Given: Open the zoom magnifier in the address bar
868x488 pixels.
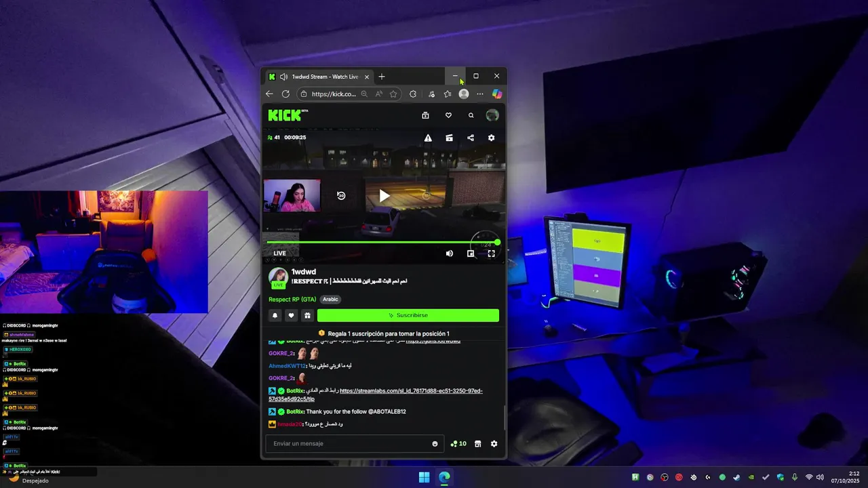Looking at the screenshot, I should 364,94.
